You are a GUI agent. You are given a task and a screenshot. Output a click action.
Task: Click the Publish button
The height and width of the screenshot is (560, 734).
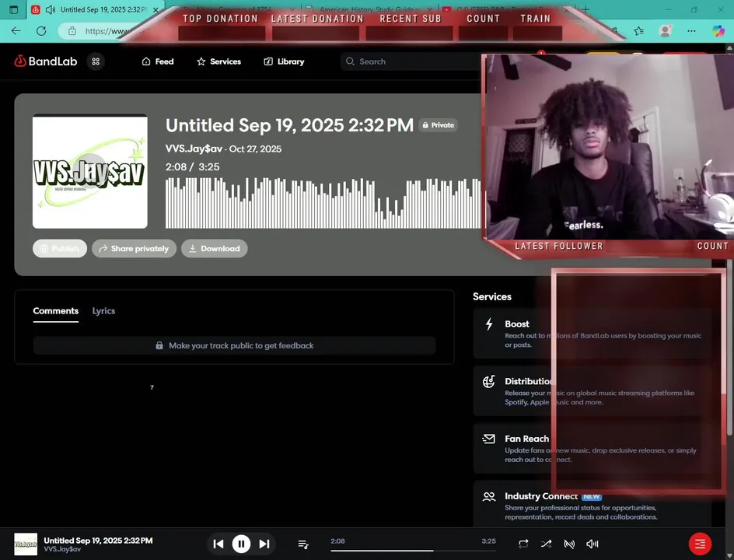[59, 249]
